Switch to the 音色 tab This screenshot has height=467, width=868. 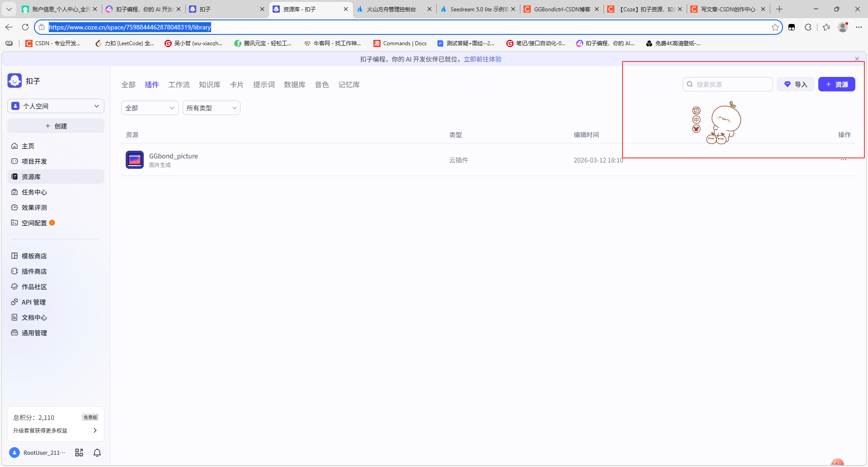322,85
